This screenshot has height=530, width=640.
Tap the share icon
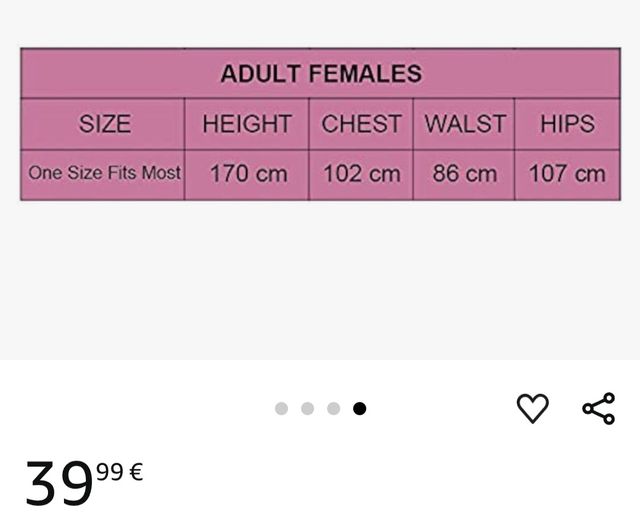pyautogui.click(x=598, y=408)
